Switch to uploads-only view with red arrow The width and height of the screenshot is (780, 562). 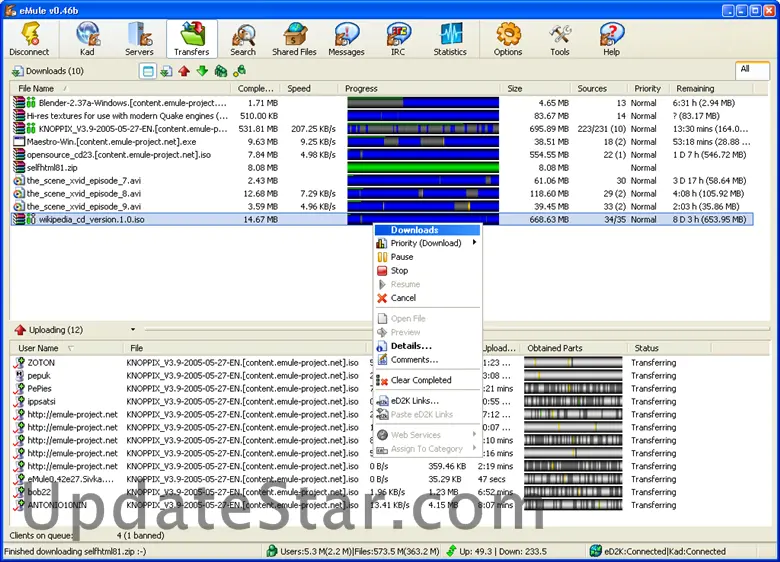pos(184,71)
